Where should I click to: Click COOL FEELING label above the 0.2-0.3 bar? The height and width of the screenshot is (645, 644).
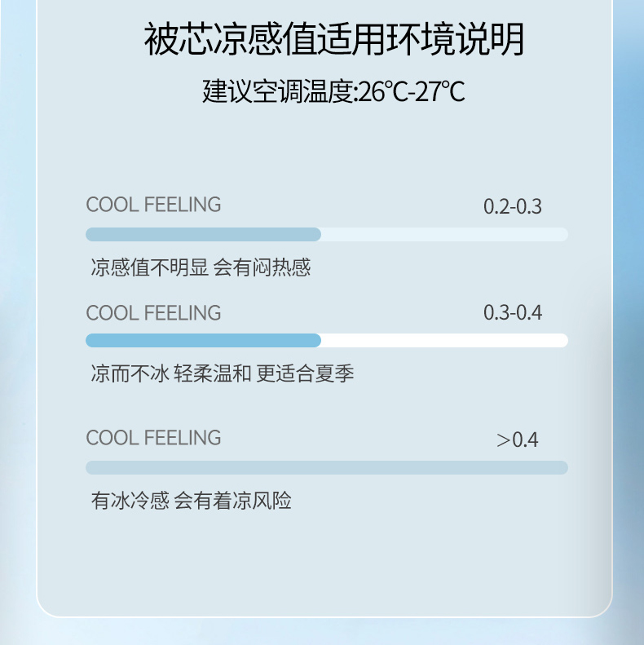tap(153, 205)
